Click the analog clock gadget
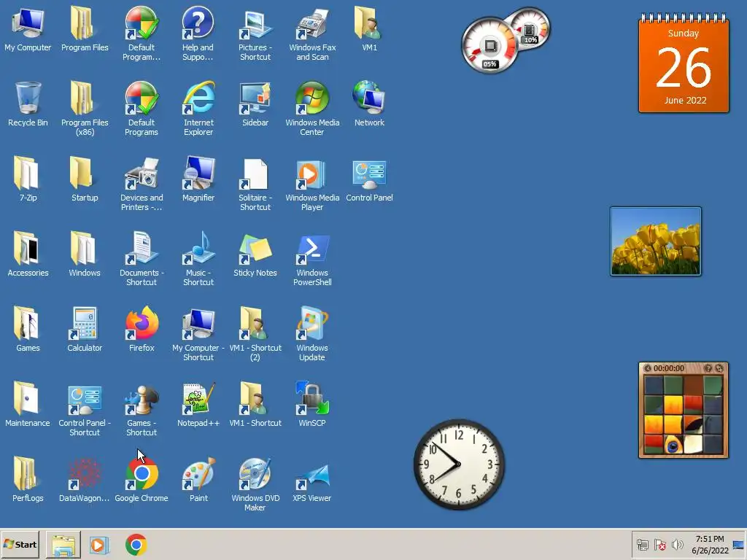This screenshot has height=560, width=747. 460,464
